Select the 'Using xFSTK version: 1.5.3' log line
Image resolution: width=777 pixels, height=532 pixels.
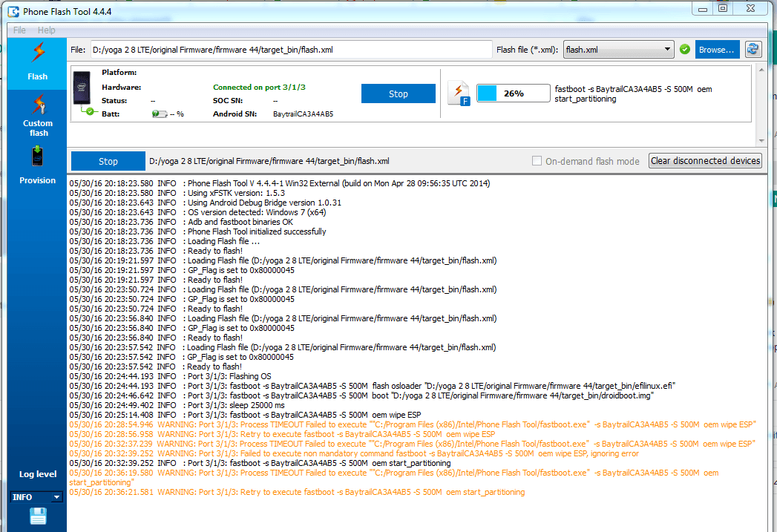[x=177, y=193]
